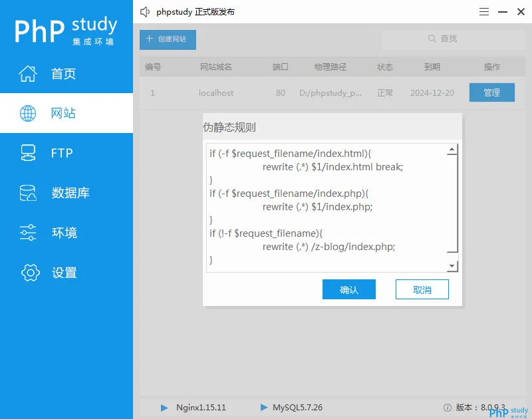Click 创建网站 create website button
532x419 pixels.
coord(168,40)
